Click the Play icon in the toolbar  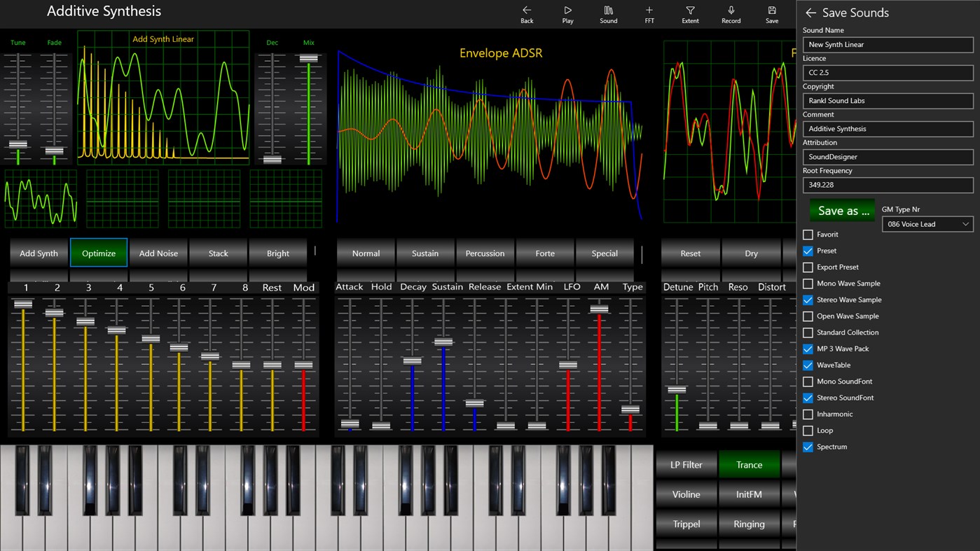click(567, 14)
